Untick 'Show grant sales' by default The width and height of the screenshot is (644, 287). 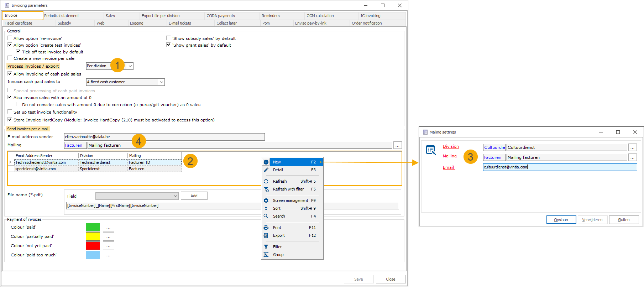click(169, 45)
